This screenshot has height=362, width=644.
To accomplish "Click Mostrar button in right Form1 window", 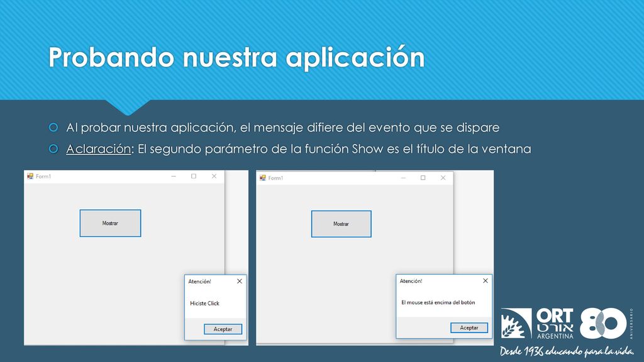I will pyautogui.click(x=341, y=224).
